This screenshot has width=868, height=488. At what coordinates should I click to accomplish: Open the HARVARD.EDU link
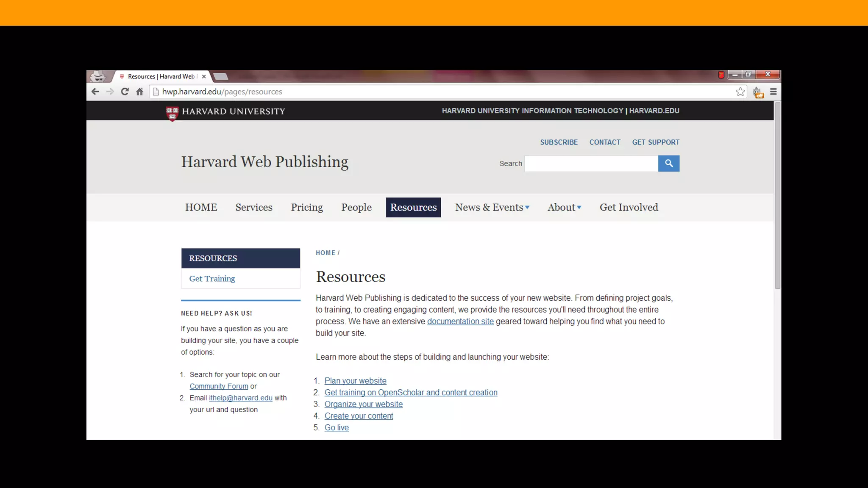654,111
